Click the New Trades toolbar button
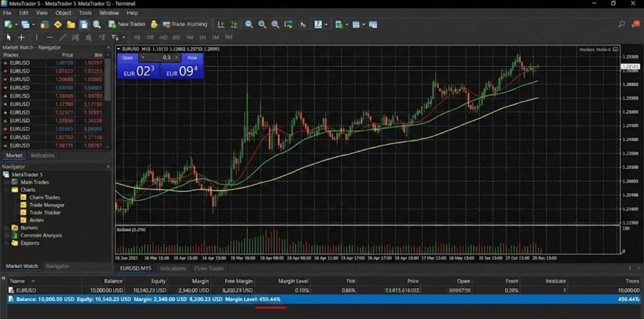 click(x=126, y=25)
